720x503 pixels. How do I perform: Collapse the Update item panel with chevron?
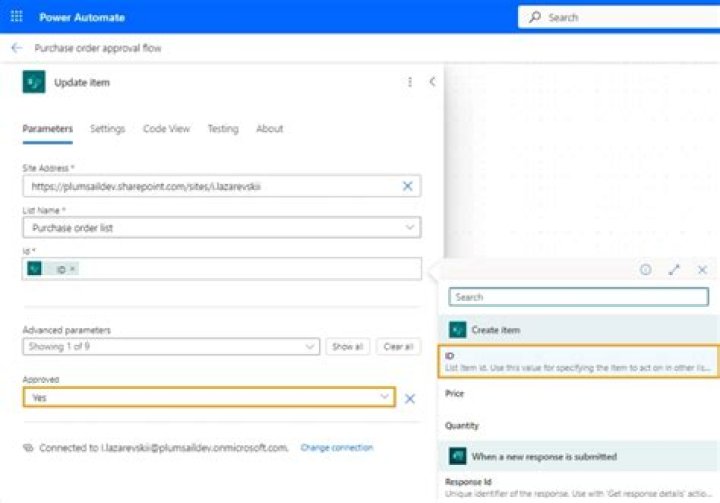click(432, 82)
